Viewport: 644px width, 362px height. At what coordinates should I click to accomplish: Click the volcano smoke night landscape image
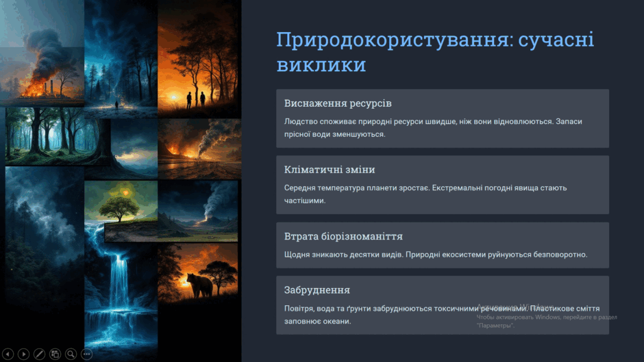click(x=198, y=210)
